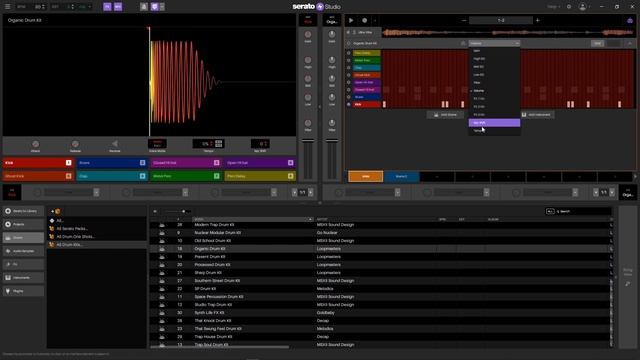Open the dropdown beside the shield icon
This screenshot has height=360, width=640.
[x=162, y=7]
